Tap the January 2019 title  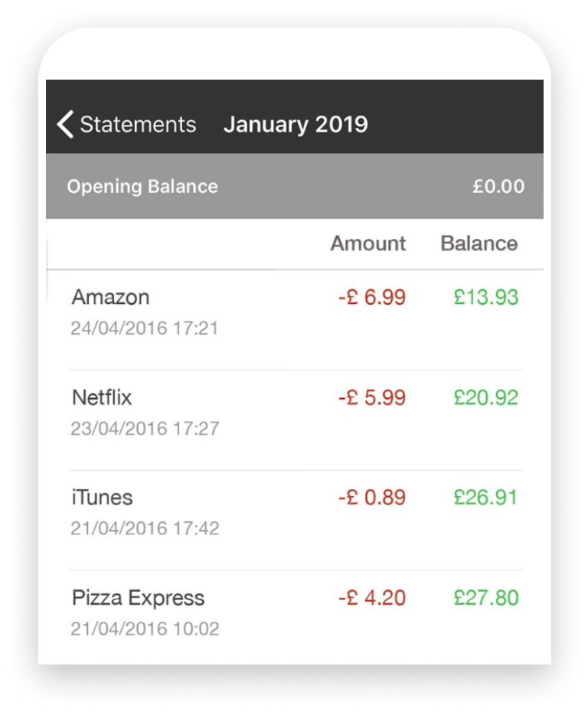(x=296, y=124)
